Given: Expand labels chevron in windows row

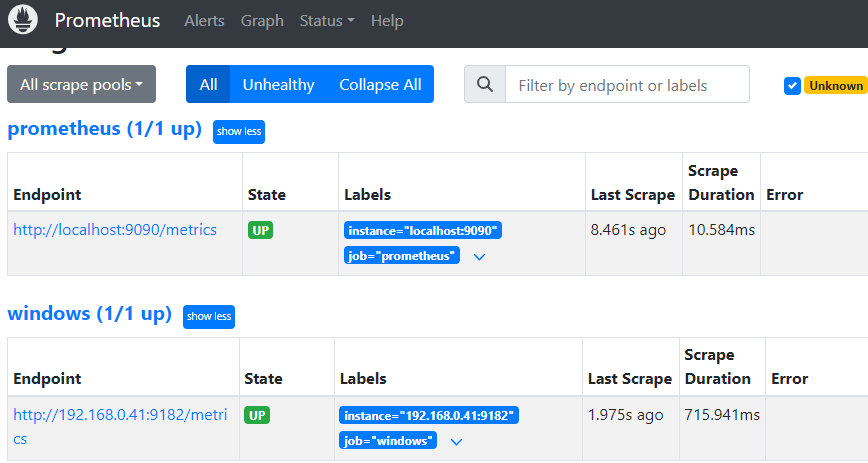Looking at the screenshot, I should point(456,442).
